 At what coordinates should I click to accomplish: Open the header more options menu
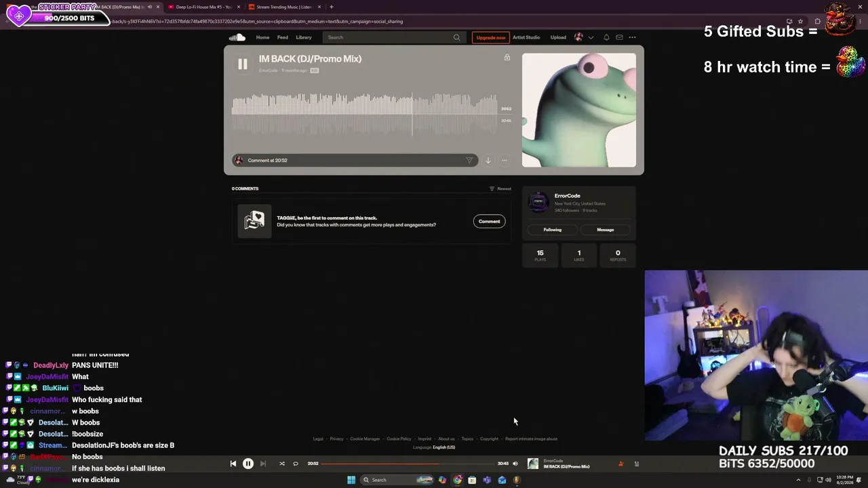pyautogui.click(x=632, y=37)
